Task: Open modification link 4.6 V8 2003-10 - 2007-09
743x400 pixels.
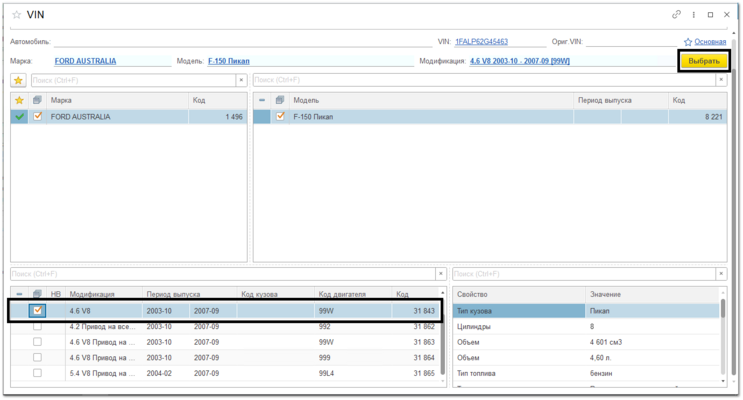Action: 520,61
